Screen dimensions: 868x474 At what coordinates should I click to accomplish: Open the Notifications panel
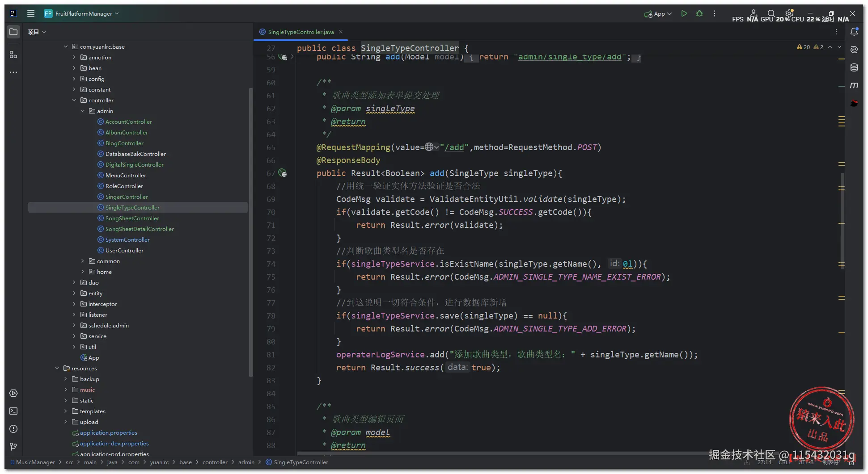tap(854, 32)
